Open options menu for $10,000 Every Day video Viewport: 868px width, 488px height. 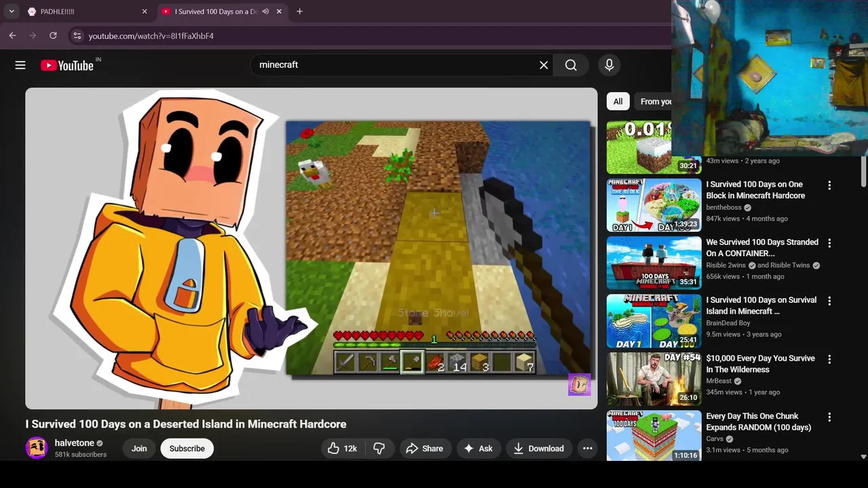pos(829,359)
